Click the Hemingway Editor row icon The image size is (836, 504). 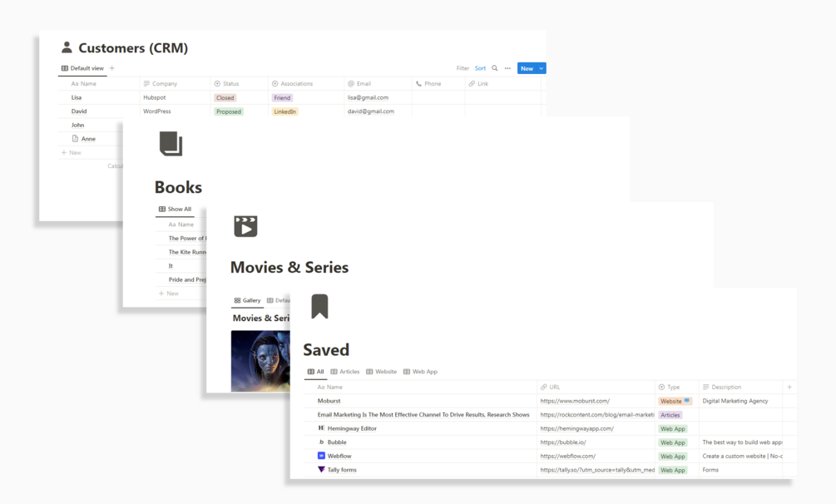(x=321, y=428)
